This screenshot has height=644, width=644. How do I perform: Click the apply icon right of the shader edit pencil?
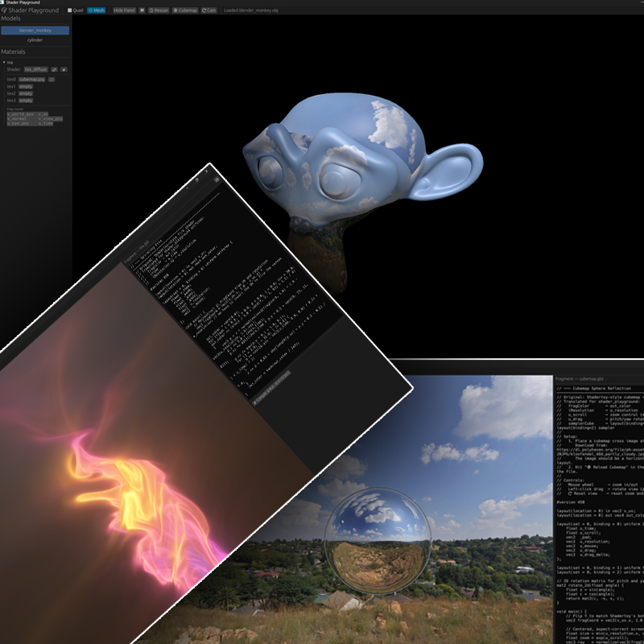(64, 69)
